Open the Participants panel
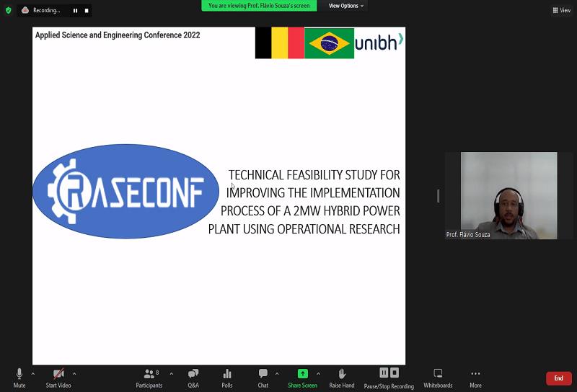Screen dimensions: 577x392 pyautogui.click(x=149, y=378)
